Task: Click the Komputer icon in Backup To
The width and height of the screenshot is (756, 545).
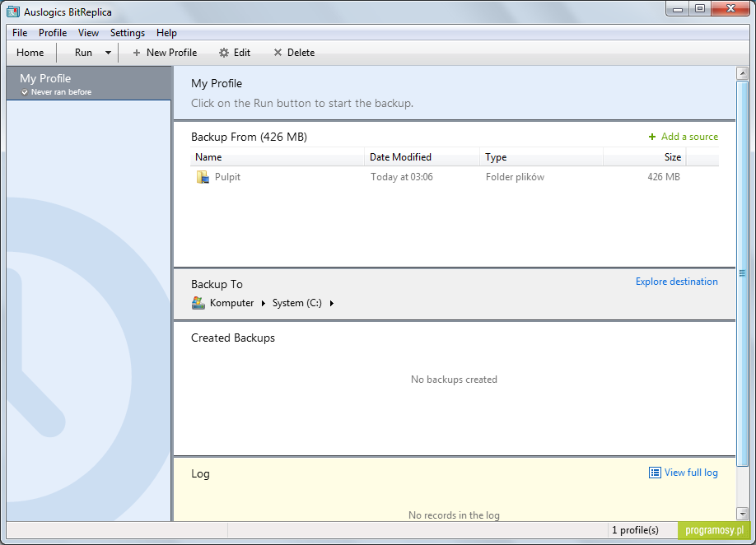Action: (198, 303)
